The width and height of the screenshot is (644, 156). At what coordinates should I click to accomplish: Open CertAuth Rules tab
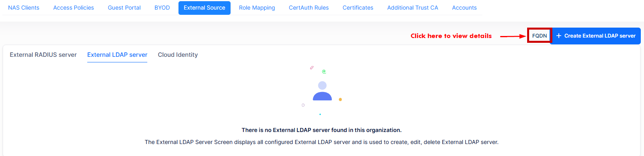click(x=309, y=8)
